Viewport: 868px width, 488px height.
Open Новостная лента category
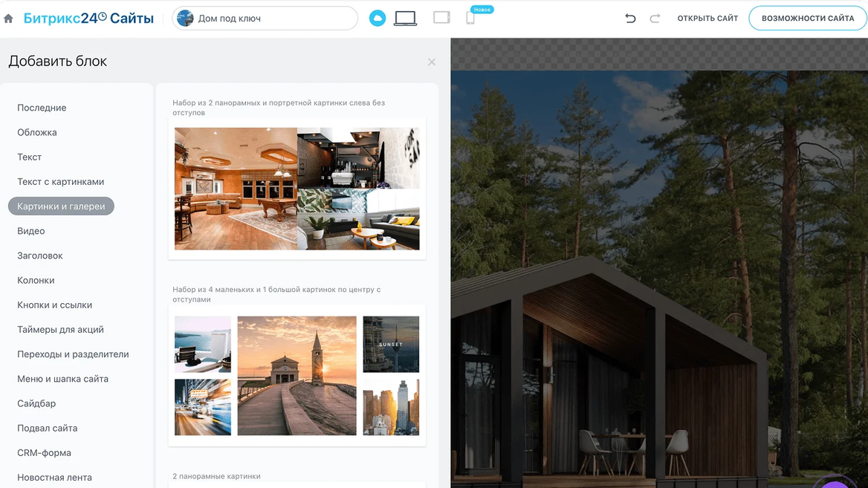point(54,477)
